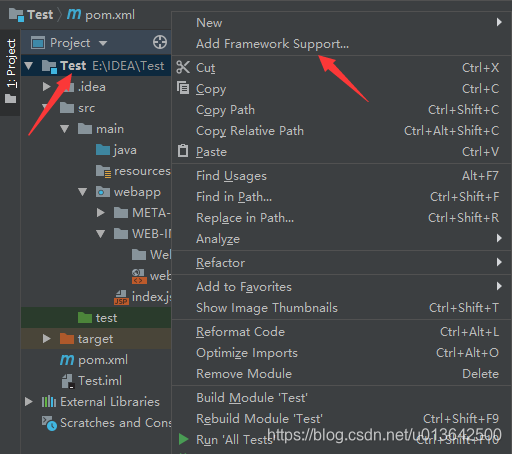Select Remove Module menu entry
The image size is (512, 454).
click(x=341, y=374)
